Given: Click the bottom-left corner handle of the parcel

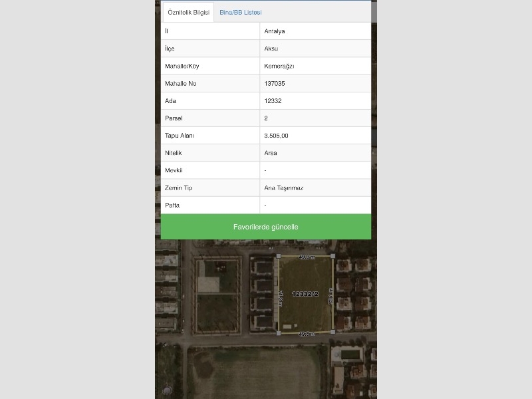Looking at the screenshot, I should (279, 332).
